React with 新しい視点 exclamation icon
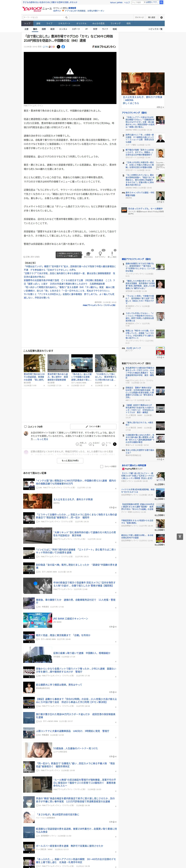This screenshot has width=186, height=868. pos(112,254)
